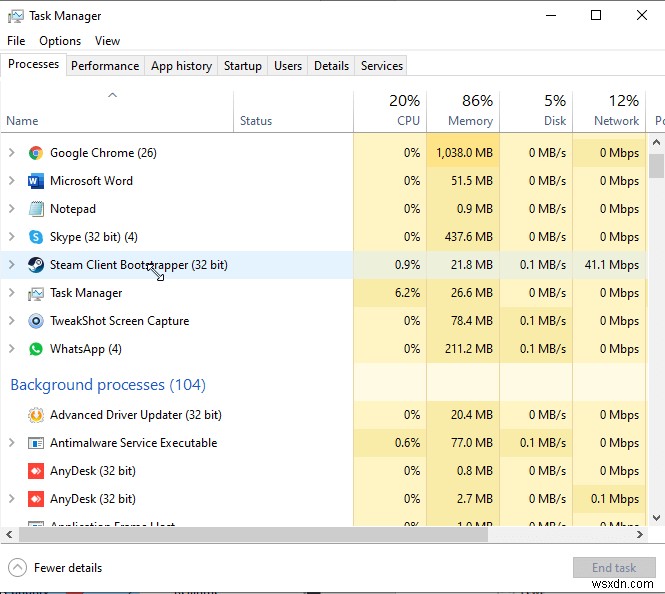Select the Notepad icon in the list
The image size is (665, 594).
36,209
